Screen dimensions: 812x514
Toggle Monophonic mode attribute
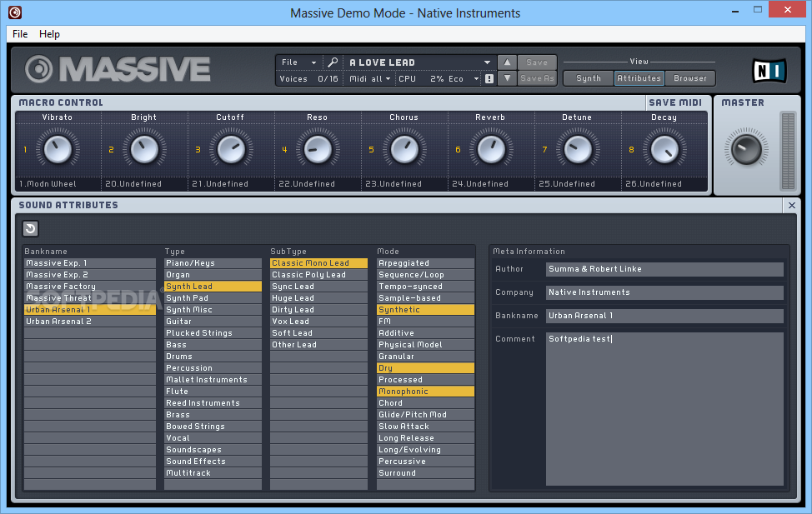tap(426, 392)
